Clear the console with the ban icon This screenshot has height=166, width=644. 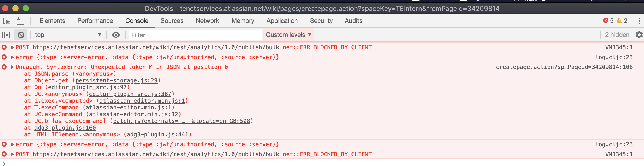coord(21,35)
